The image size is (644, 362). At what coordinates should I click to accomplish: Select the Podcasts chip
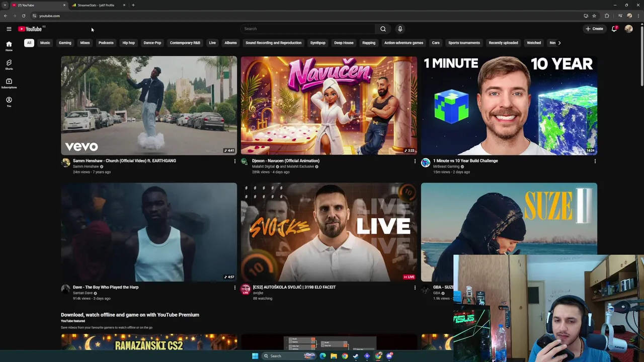click(x=106, y=43)
